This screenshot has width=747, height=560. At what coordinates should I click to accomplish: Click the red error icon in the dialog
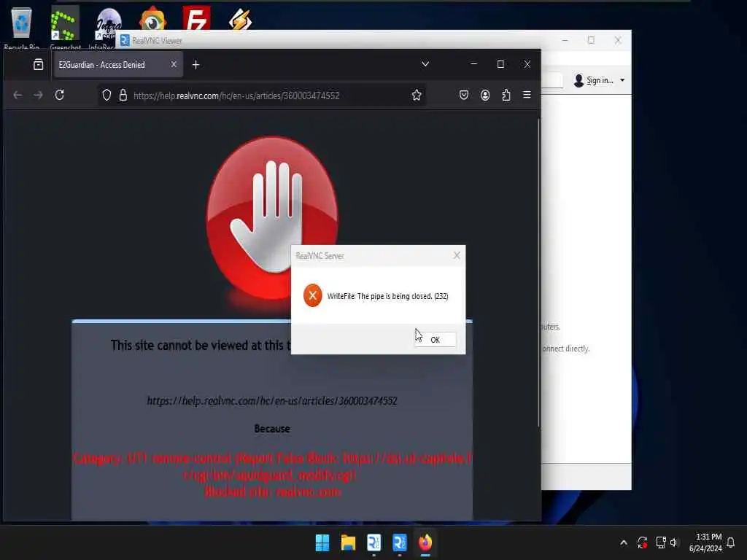(312, 296)
